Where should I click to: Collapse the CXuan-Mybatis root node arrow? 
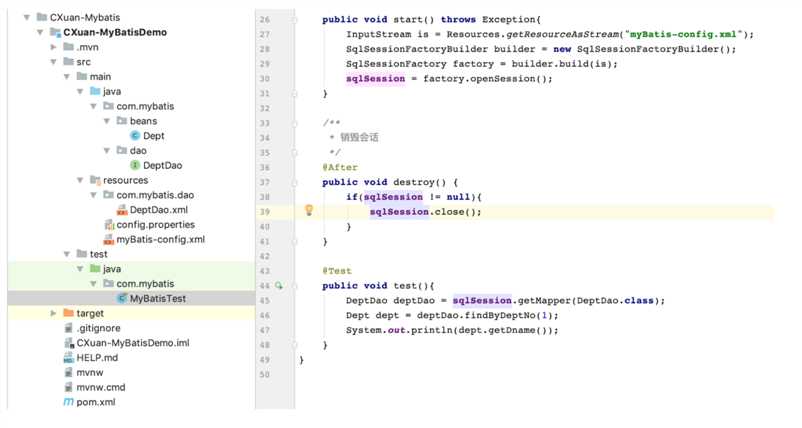click(x=27, y=17)
